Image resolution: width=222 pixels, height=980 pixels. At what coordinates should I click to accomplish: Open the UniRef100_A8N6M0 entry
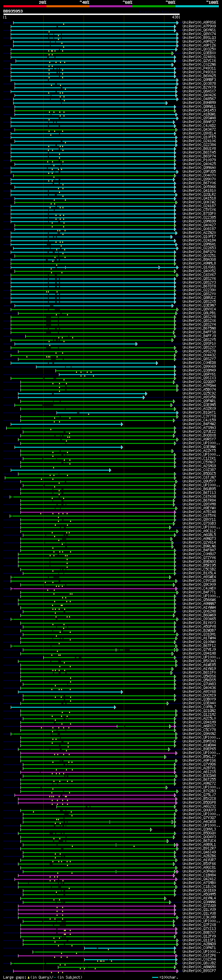[199, 967]
